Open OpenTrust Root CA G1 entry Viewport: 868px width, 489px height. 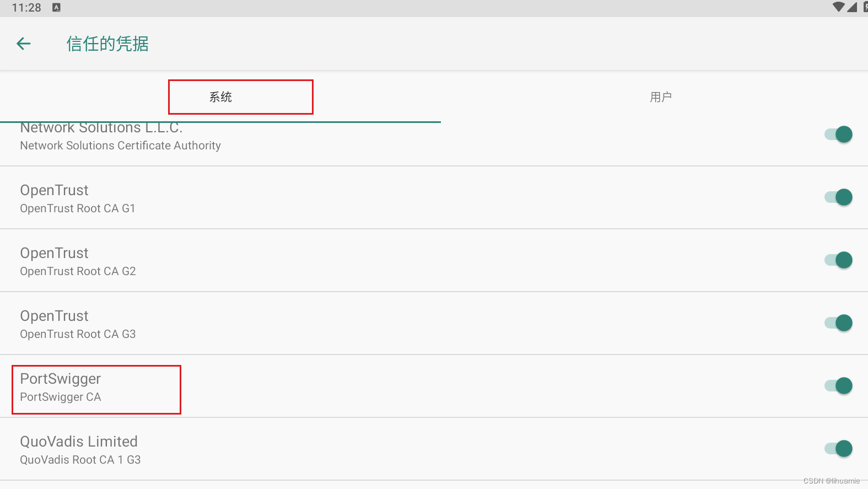(x=77, y=198)
